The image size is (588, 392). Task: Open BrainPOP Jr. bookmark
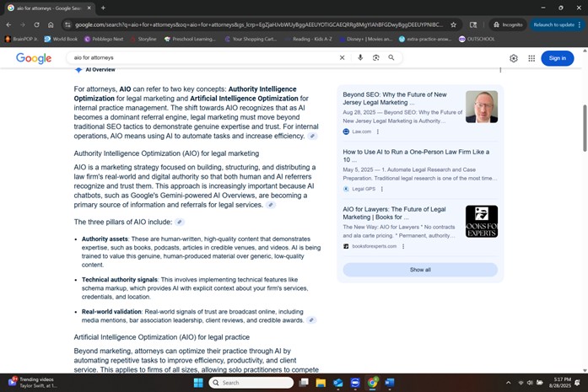[x=21, y=39]
